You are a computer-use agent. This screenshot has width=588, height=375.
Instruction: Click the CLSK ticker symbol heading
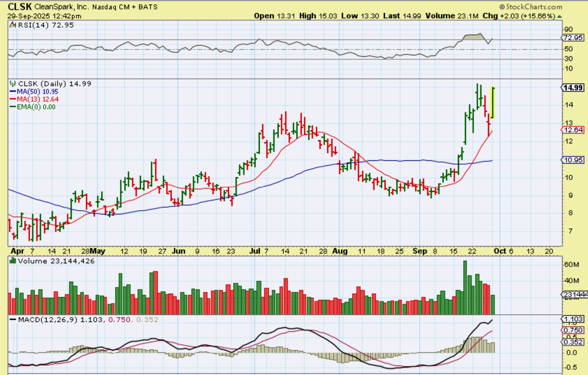coord(20,6)
